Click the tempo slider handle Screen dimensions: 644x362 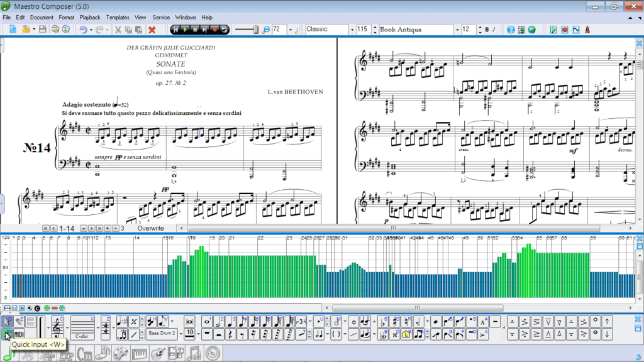click(x=256, y=30)
